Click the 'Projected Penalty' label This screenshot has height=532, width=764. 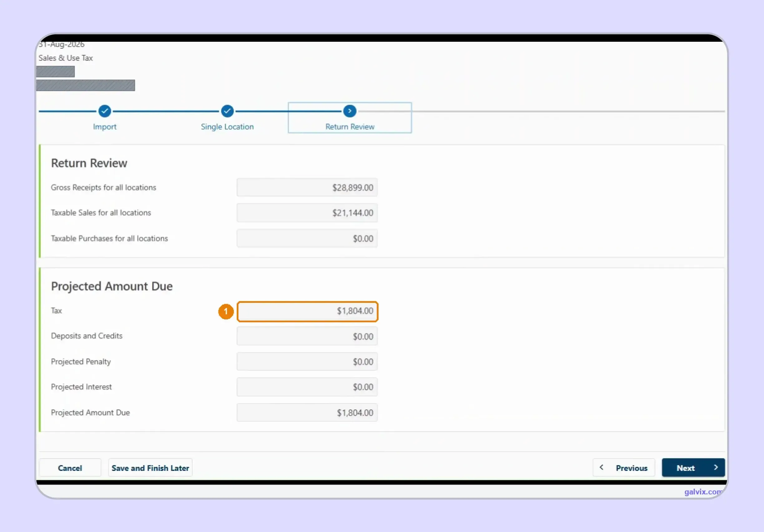point(81,361)
